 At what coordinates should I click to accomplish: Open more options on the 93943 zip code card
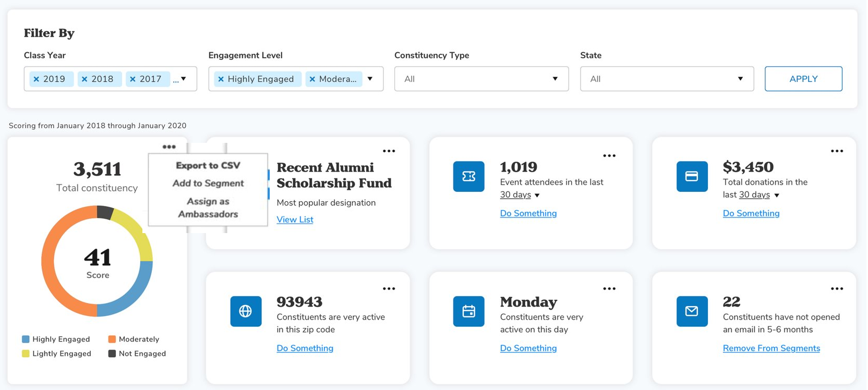pos(389,288)
